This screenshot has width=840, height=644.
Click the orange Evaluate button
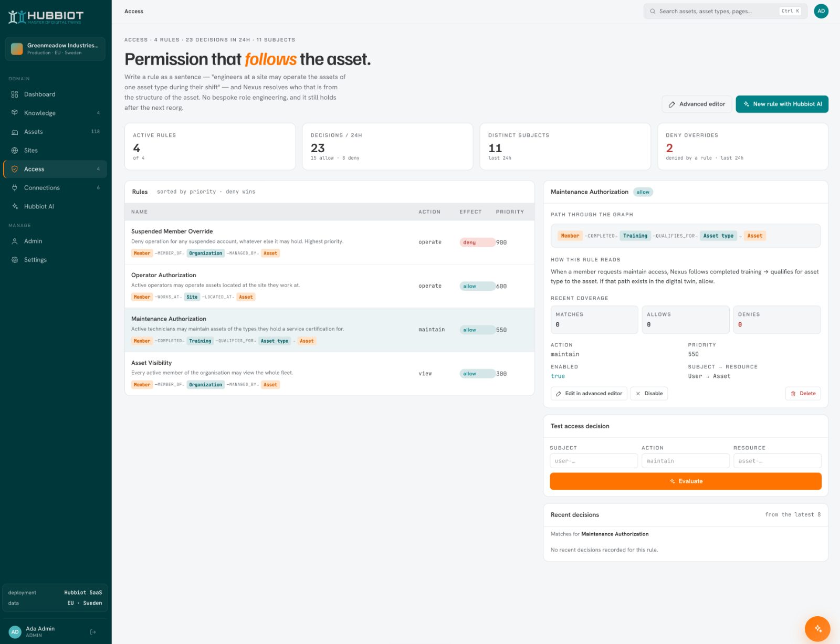[x=686, y=481]
